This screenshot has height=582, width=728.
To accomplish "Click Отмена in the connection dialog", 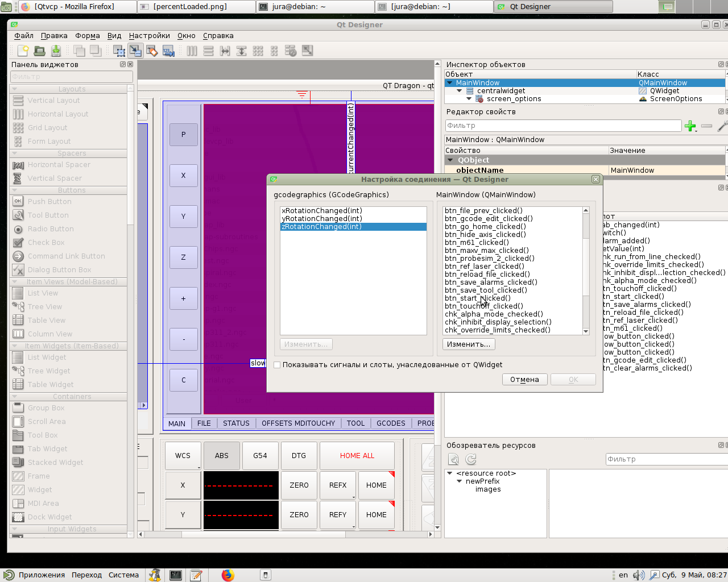I will tap(524, 380).
